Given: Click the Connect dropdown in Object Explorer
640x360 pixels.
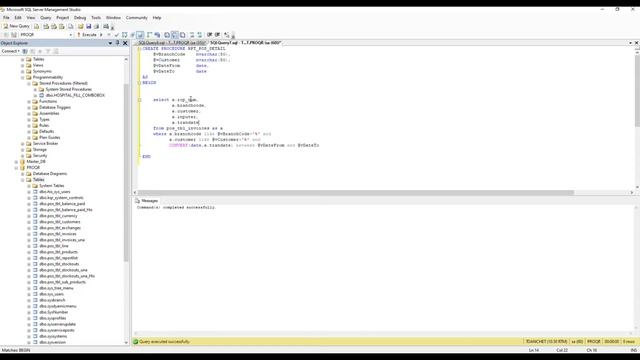Looking at the screenshot, I should tap(10, 51).
